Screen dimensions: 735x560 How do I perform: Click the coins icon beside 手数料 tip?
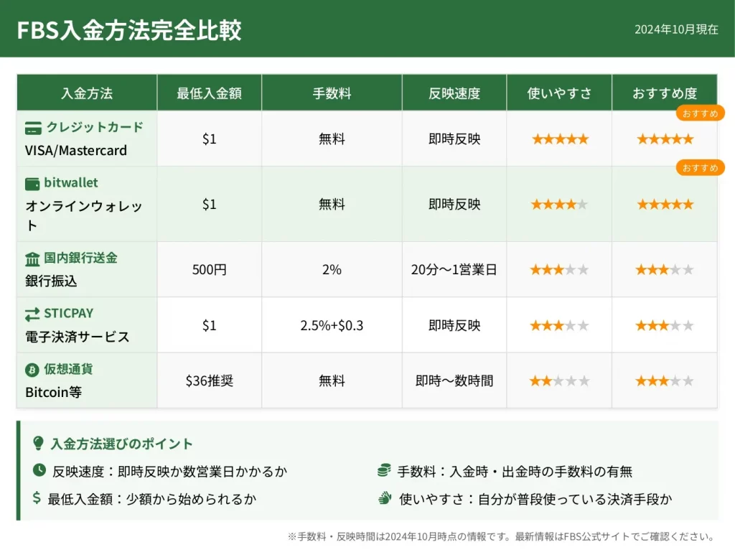coord(384,471)
